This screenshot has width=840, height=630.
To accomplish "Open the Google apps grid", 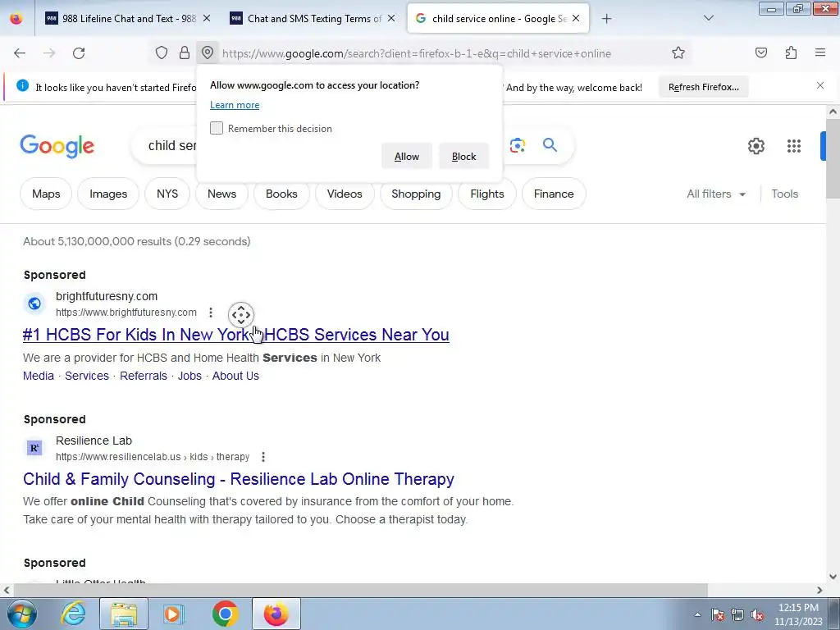I will tap(794, 146).
